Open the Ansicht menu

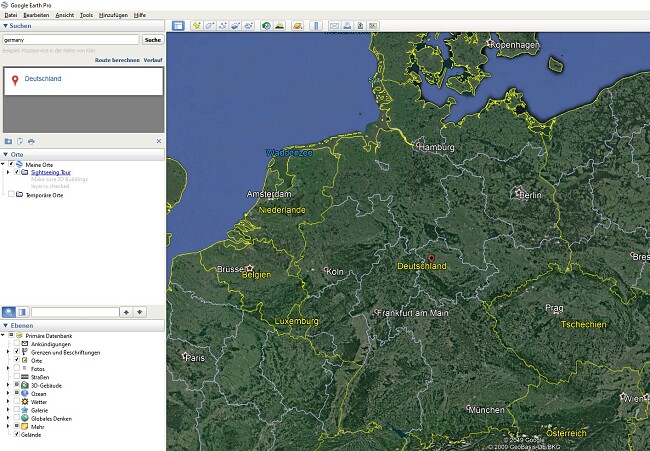[x=65, y=15]
